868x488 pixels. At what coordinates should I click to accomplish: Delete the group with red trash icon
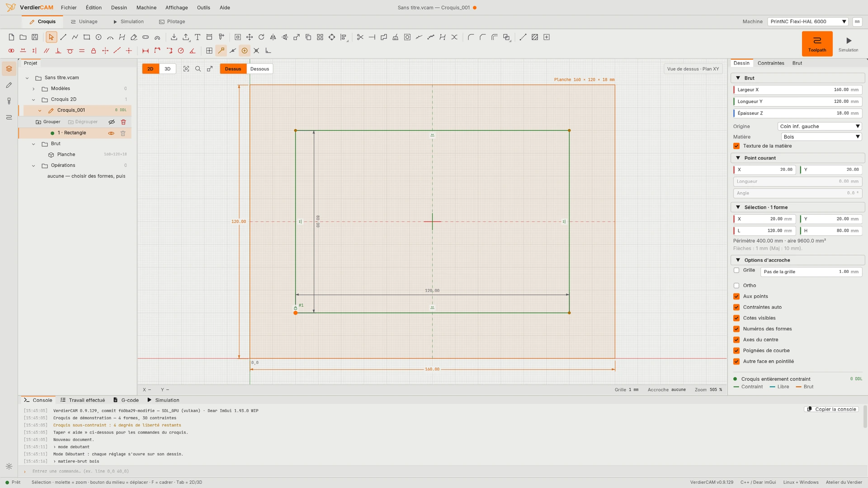click(123, 122)
